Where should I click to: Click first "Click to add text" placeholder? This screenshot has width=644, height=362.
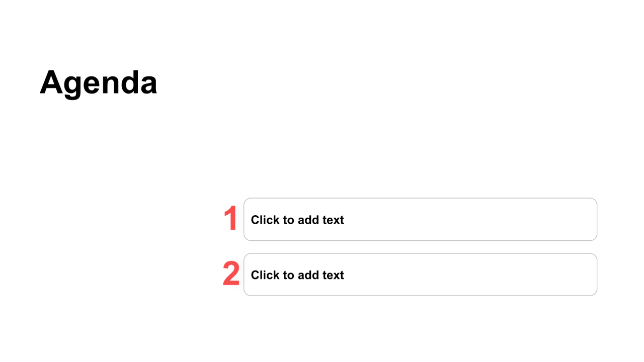(x=297, y=220)
